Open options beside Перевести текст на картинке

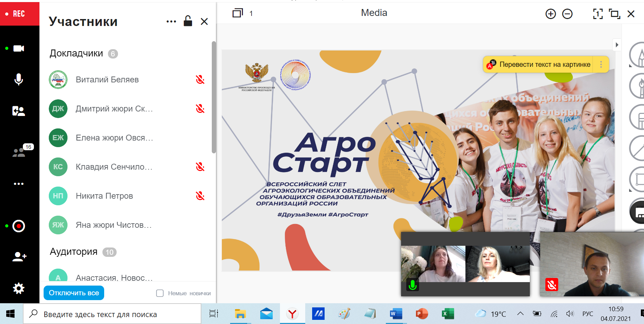point(601,64)
